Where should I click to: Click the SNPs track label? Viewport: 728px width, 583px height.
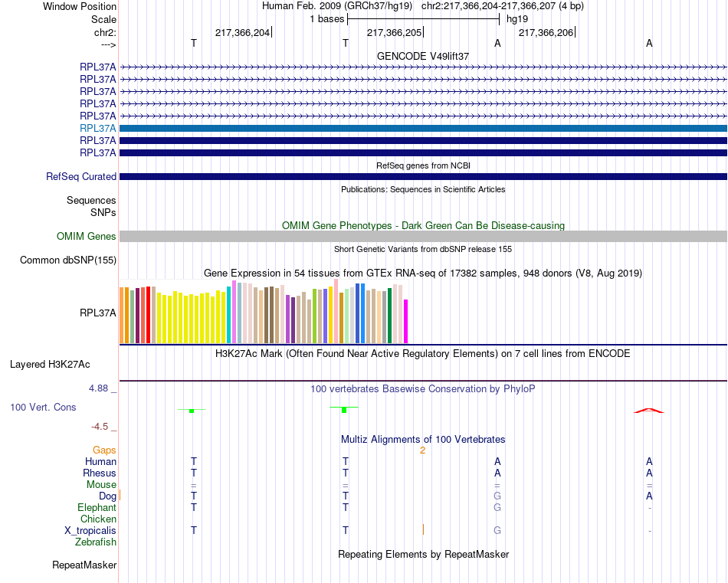(x=103, y=212)
